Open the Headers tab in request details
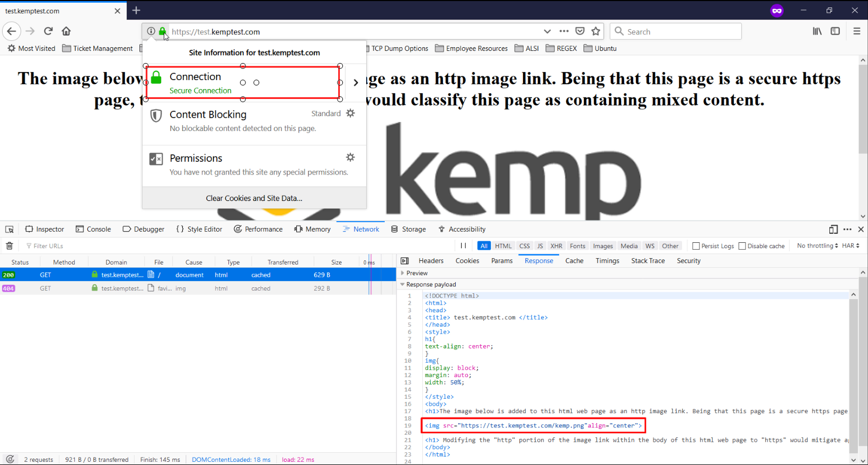Viewport: 868px width, 465px height. 431,261
